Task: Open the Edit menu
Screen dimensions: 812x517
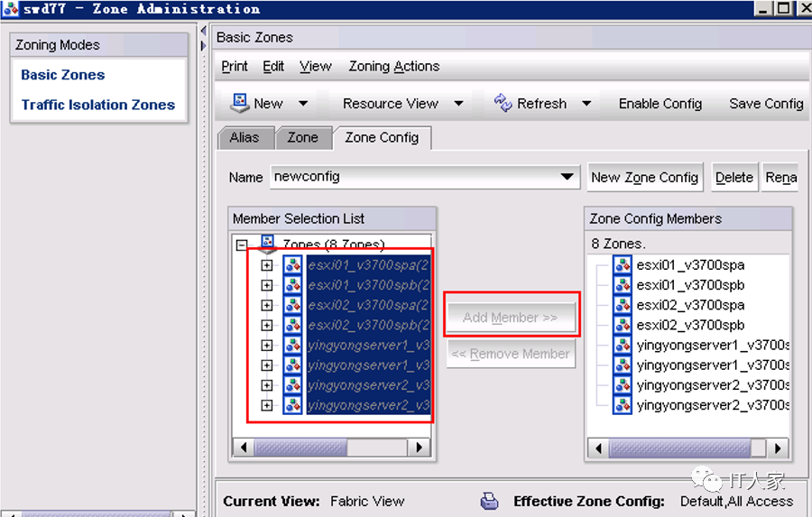Action: [x=272, y=66]
